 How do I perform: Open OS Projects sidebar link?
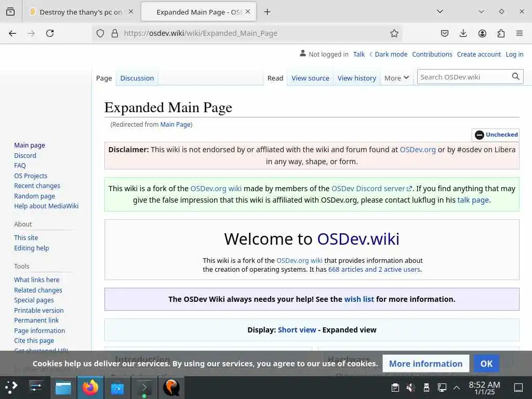point(31,176)
